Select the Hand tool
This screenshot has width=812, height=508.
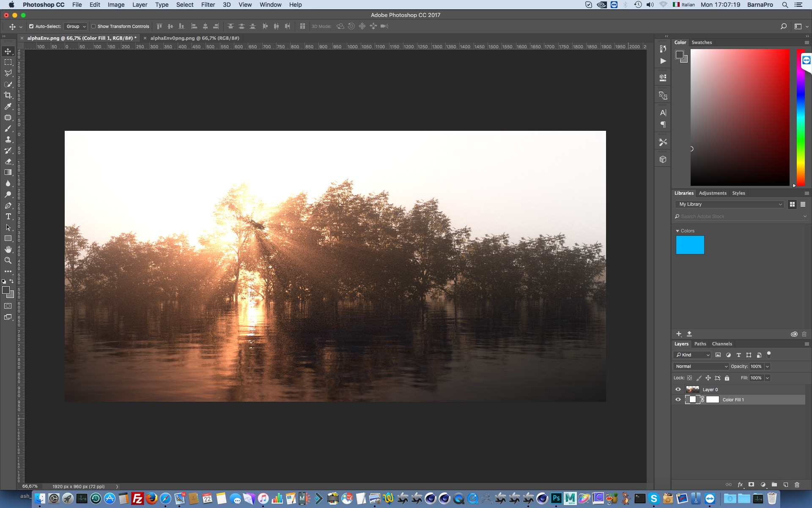[x=8, y=249]
